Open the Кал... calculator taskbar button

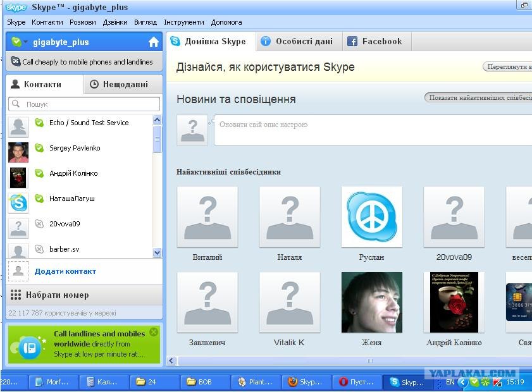click(104, 382)
